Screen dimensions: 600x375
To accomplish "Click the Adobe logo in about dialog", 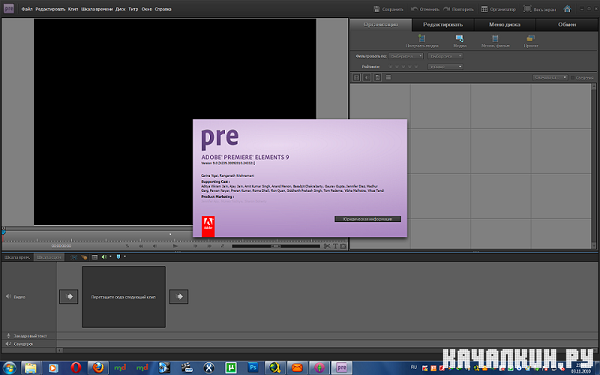I will [208, 226].
